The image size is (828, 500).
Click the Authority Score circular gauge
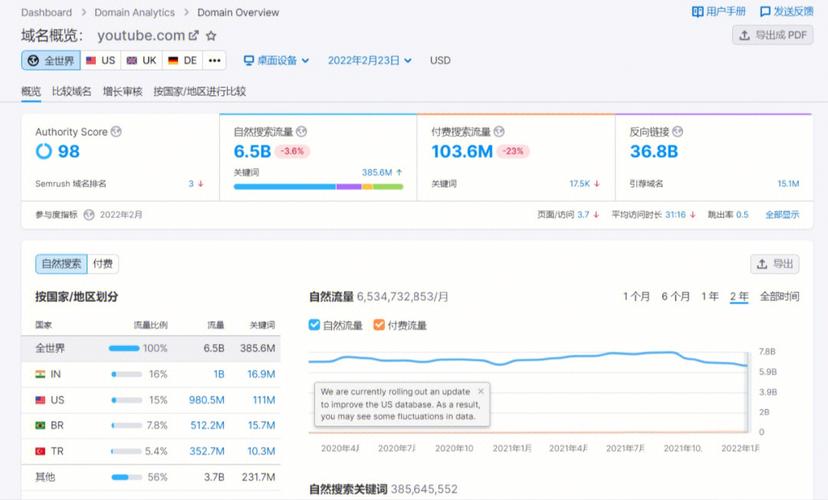pos(44,152)
